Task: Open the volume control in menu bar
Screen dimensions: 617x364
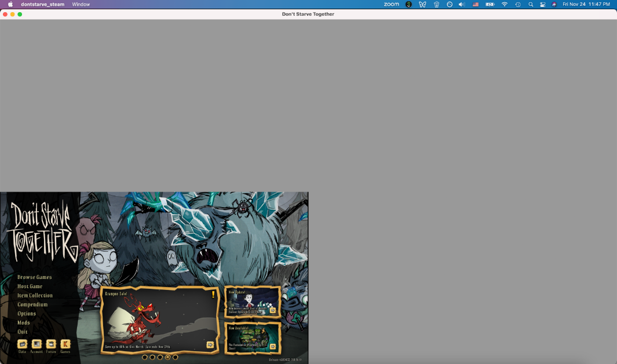Action: (462, 4)
